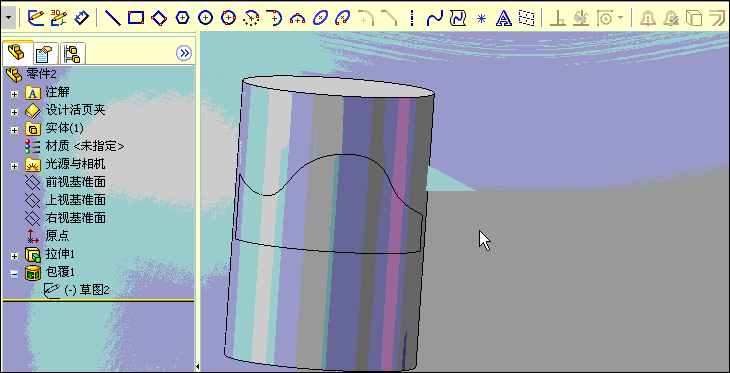Image resolution: width=730 pixels, height=373 pixels.
Task: Click the double-chevron panel expand button
Action: [184, 53]
